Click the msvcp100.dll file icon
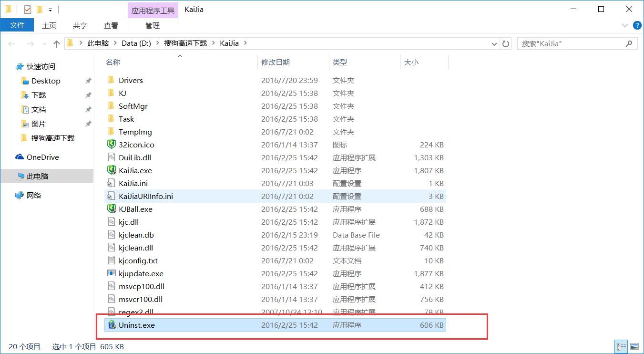Image resolution: width=644 pixels, height=354 pixels. [x=111, y=286]
